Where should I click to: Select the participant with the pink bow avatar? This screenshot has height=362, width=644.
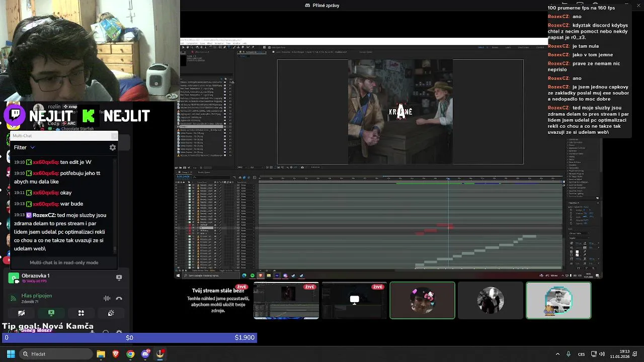(x=422, y=300)
